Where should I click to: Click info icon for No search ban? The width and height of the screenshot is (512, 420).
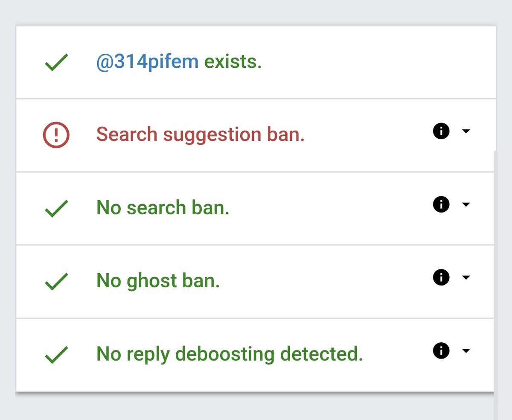click(441, 205)
